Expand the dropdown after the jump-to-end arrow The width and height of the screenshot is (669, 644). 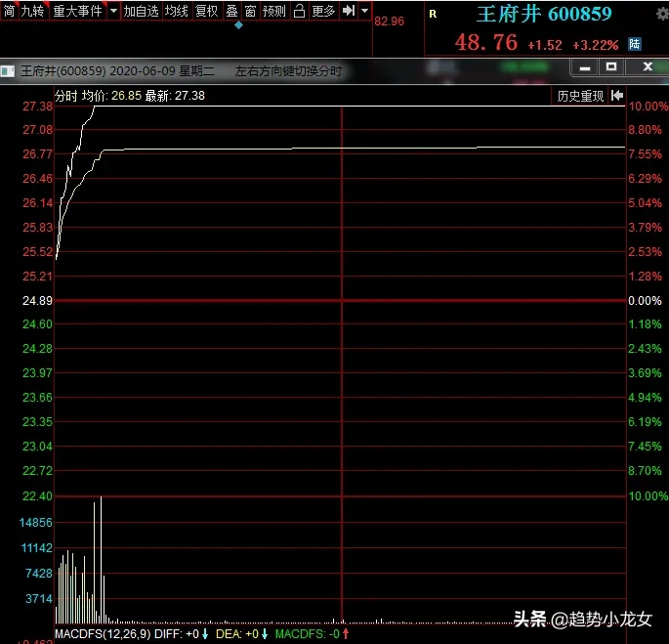coord(365,11)
